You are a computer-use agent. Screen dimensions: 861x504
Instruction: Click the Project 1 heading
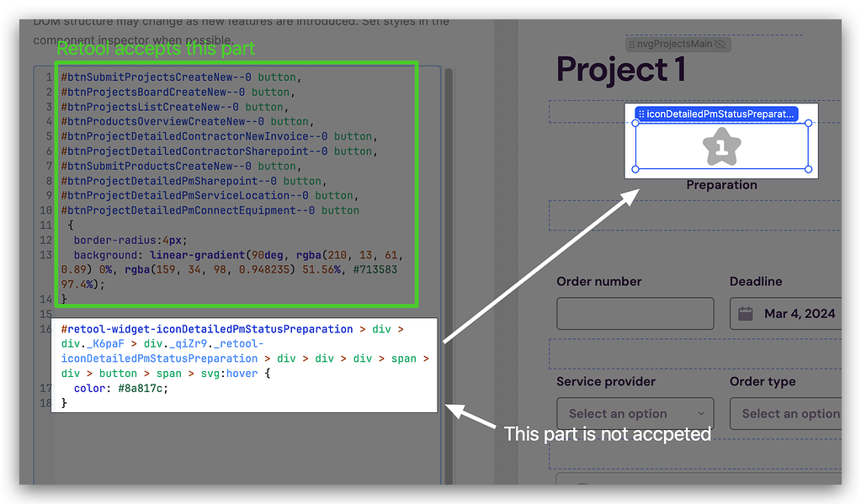(x=620, y=70)
